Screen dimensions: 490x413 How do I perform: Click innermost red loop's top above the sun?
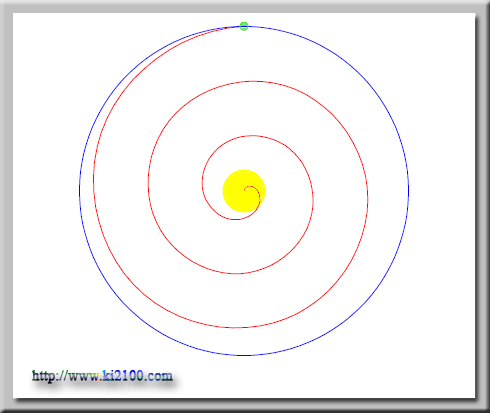click(x=253, y=135)
